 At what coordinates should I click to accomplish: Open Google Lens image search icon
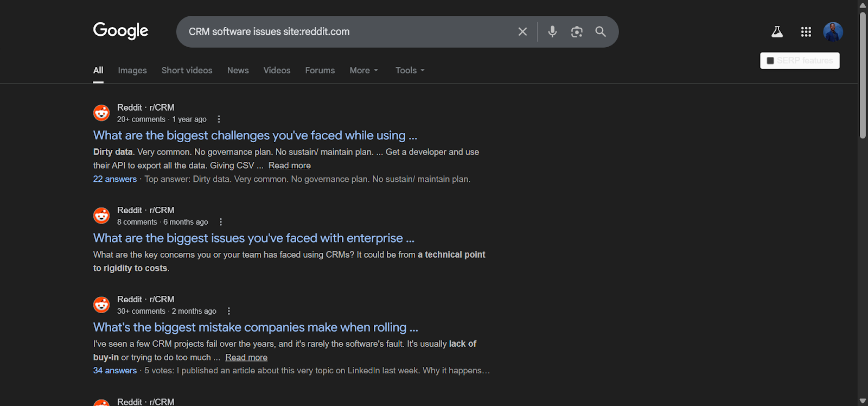click(x=577, y=31)
